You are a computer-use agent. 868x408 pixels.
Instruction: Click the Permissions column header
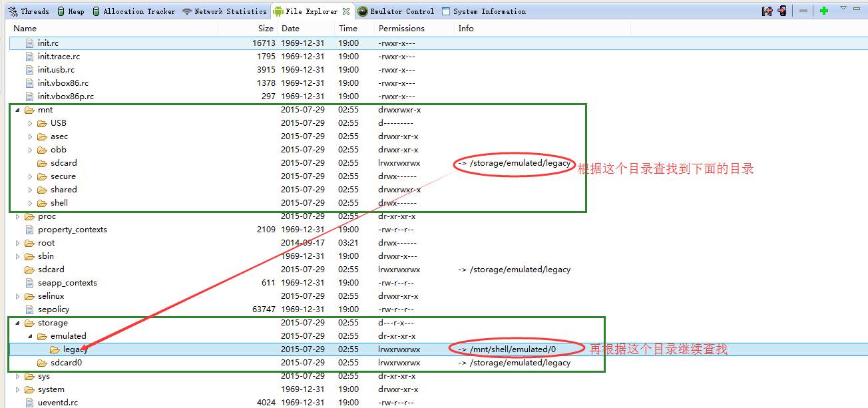(x=401, y=29)
